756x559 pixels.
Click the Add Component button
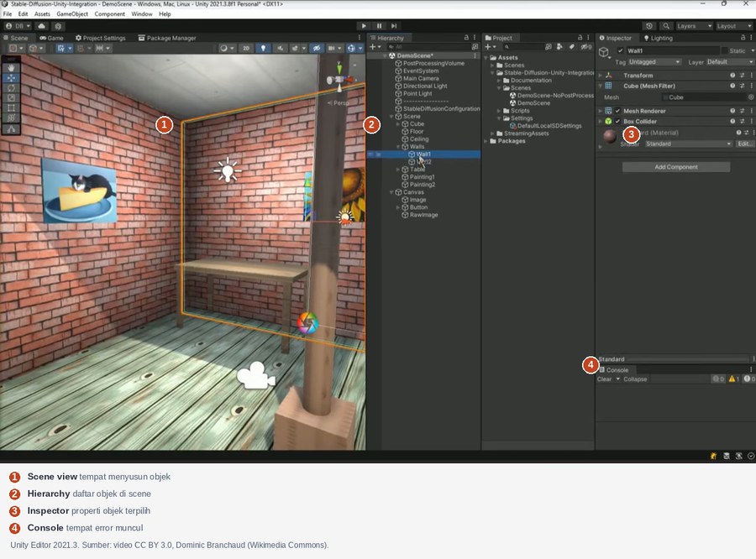(x=676, y=167)
